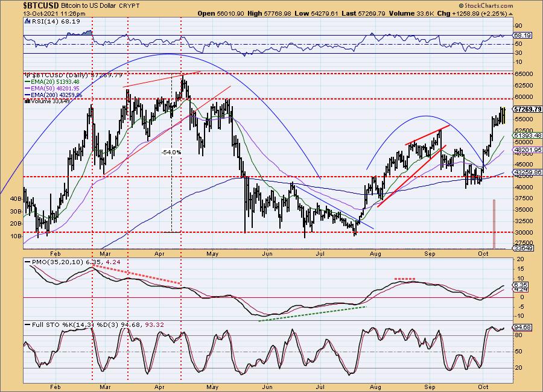This screenshot has height=392, width=543.
Task: Click the 51393.48 EMA price tag
Action: (527, 136)
